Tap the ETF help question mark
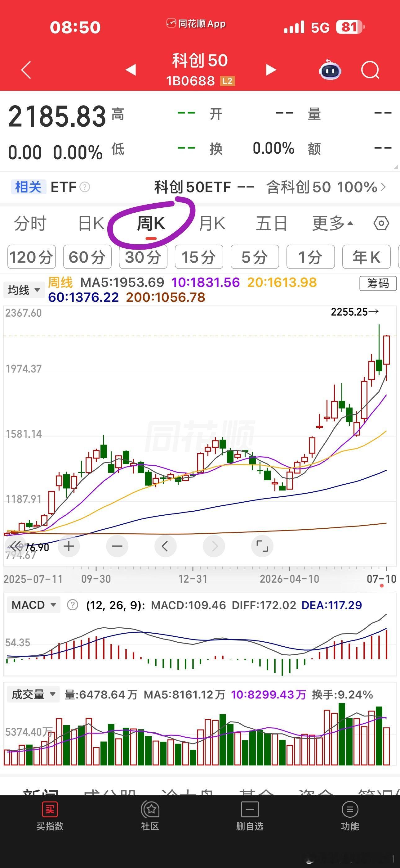 coord(85,187)
